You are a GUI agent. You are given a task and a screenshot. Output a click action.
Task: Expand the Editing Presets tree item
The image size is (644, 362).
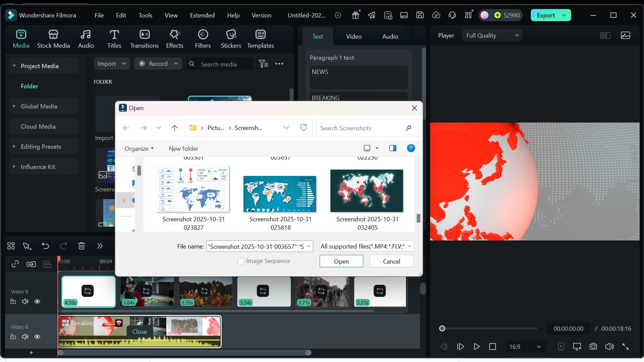pos(14,146)
